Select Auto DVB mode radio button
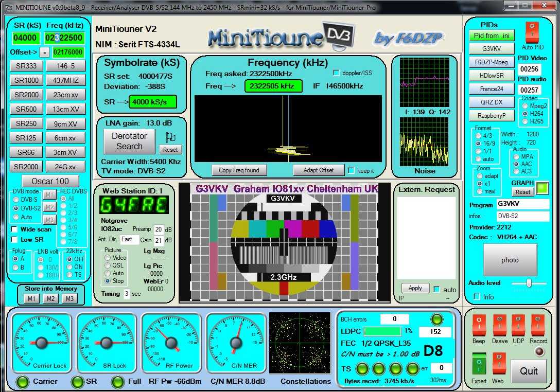Image resolution: width=560 pixels, height=392 pixels. click(x=16, y=217)
